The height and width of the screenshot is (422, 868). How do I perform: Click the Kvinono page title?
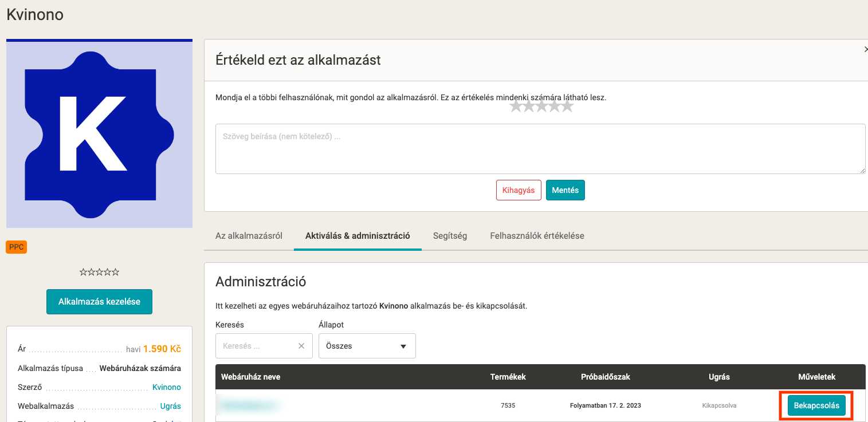coord(35,14)
